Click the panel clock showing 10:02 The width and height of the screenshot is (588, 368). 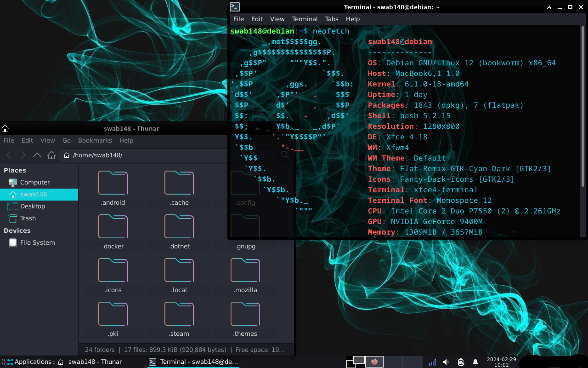[x=501, y=362]
